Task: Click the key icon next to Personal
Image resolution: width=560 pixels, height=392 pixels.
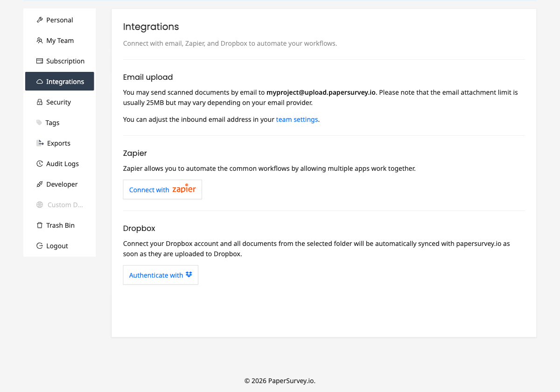Action: click(39, 20)
